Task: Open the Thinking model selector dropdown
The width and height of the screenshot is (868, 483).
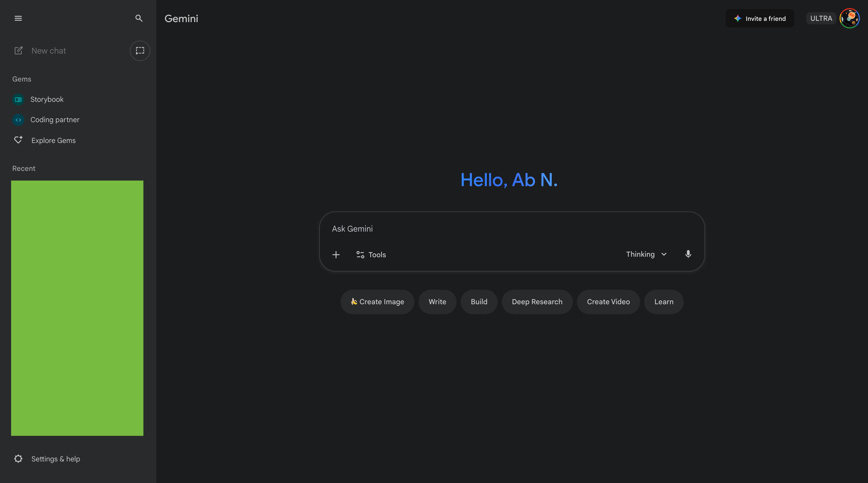Action: pyautogui.click(x=646, y=254)
